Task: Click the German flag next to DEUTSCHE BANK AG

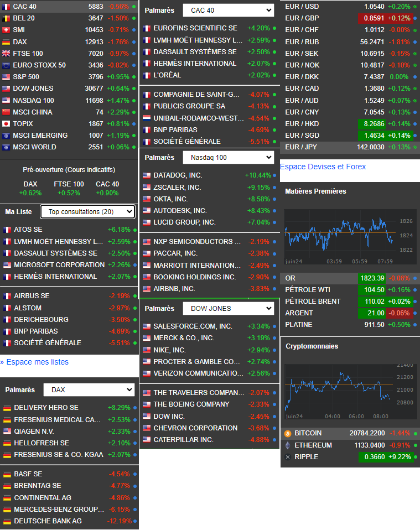Action: pyautogui.click(x=7, y=521)
